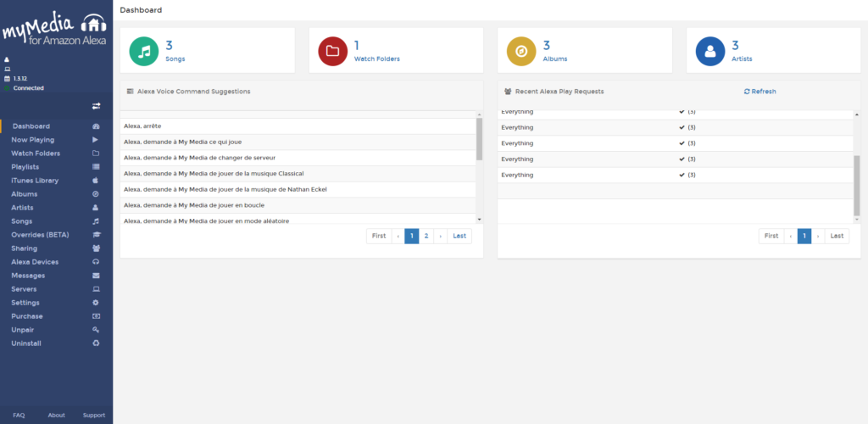The image size is (868, 424).
Task: Click the Songs sidebar music note icon
Action: tap(95, 220)
